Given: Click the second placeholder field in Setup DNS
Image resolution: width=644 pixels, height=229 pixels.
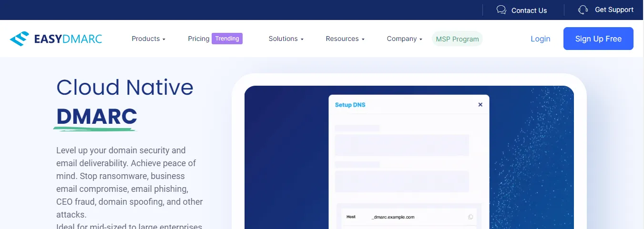Looking at the screenshot, I should (x=402, y=181).
